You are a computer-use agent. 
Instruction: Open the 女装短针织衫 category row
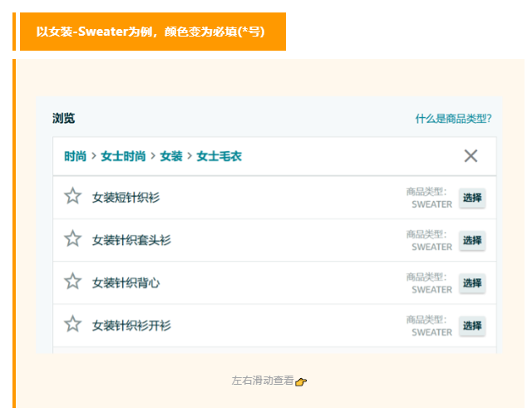(x=126, y=198)
